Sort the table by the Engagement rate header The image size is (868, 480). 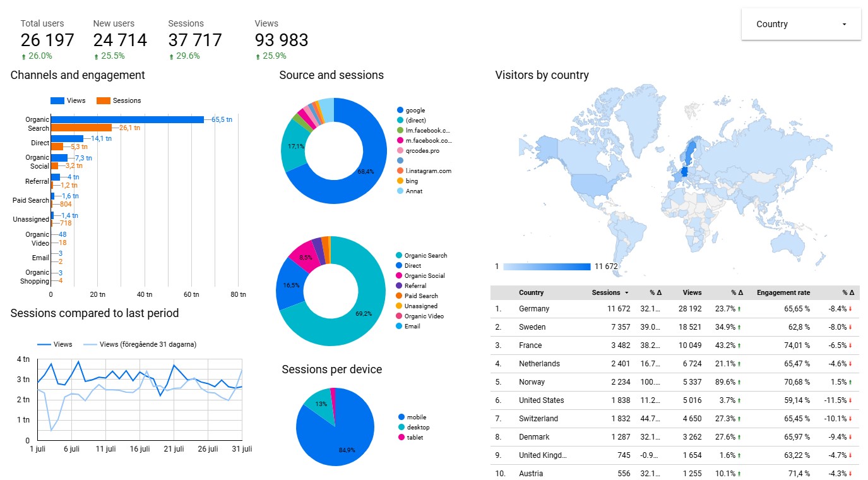coord(783,293)
